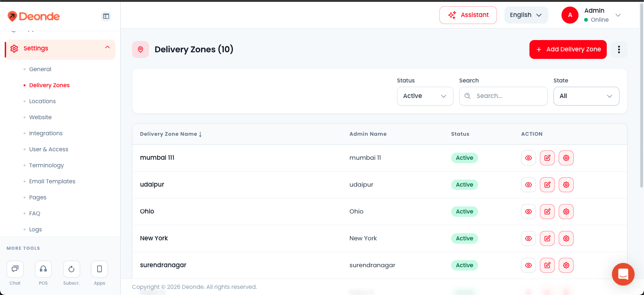Click the Deonde logo
The image size is (644, 295).
pyautogui.click(x=33, y=16)
